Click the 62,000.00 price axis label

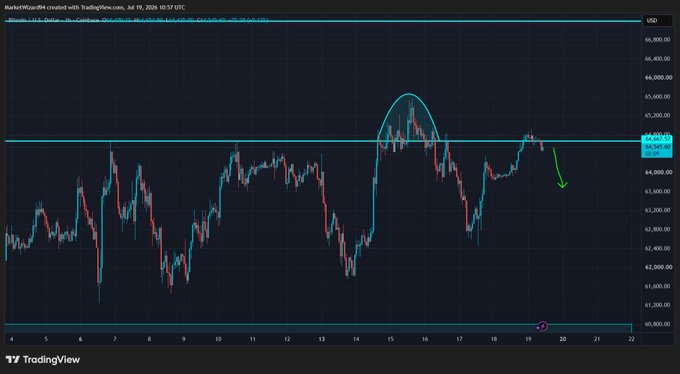point(658,267)
